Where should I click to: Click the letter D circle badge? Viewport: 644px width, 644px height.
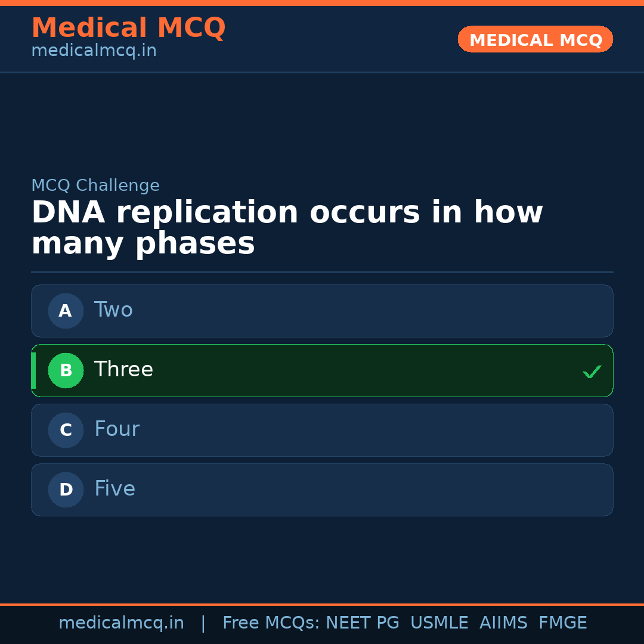pyautogui.click(x=66, y=490)
